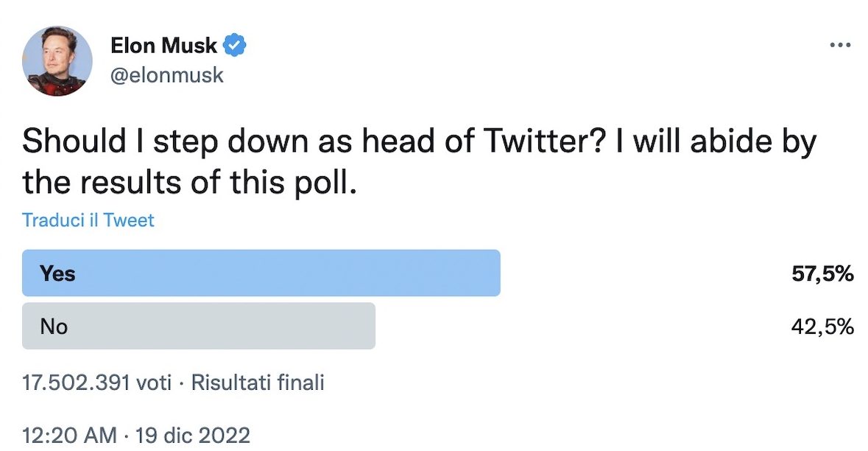This screenshot has height=451, width=868.
Task: Click the 'Should I step down' question text
Action: [x=221, y=141]
